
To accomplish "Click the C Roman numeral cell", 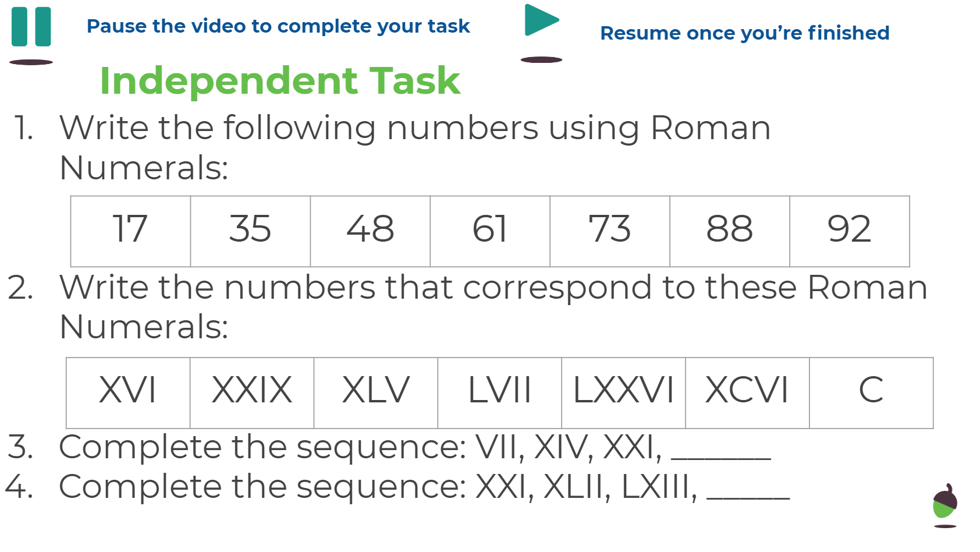I will [872, 393].
